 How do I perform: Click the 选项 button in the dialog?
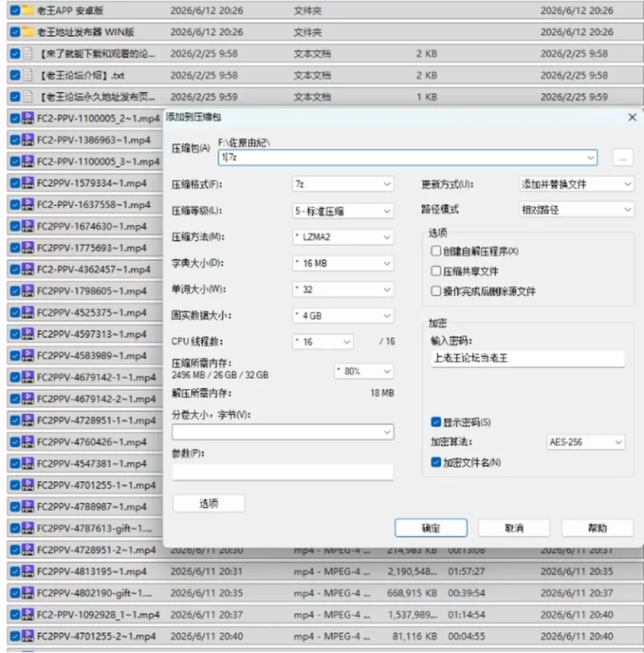tap(209, 503)
